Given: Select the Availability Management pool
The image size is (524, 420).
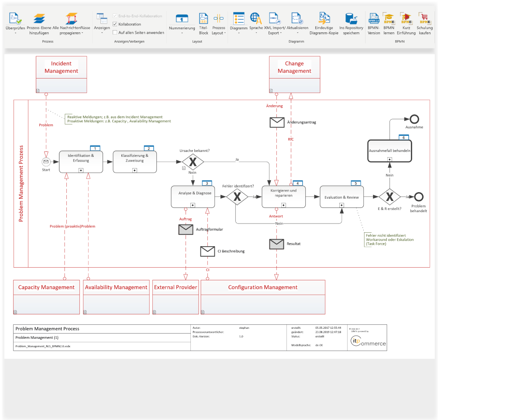Looking at the screenshot, I should tap(116, 297).
